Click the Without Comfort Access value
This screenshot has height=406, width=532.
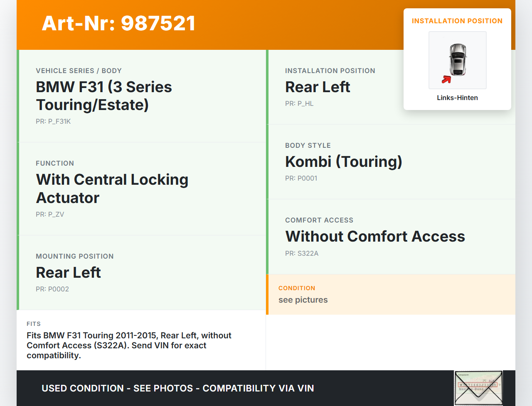tap(375, 237)
